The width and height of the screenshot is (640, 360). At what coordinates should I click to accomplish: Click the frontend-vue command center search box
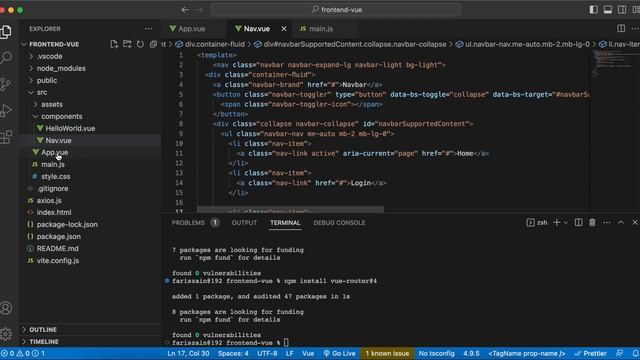336,10
